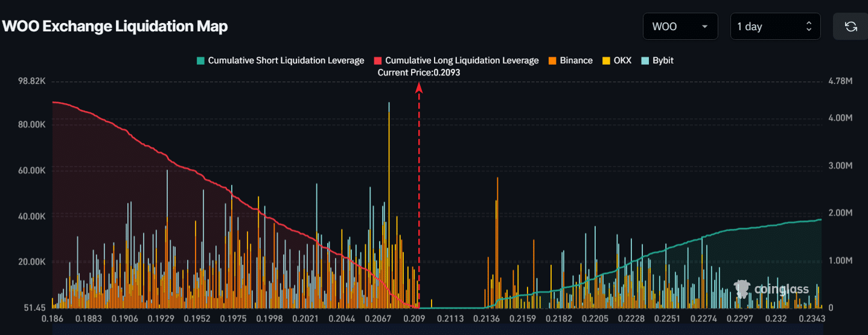Click the 20.00K left axis label
This screenshot has width=868, height=335.
[x=33, y=262]
